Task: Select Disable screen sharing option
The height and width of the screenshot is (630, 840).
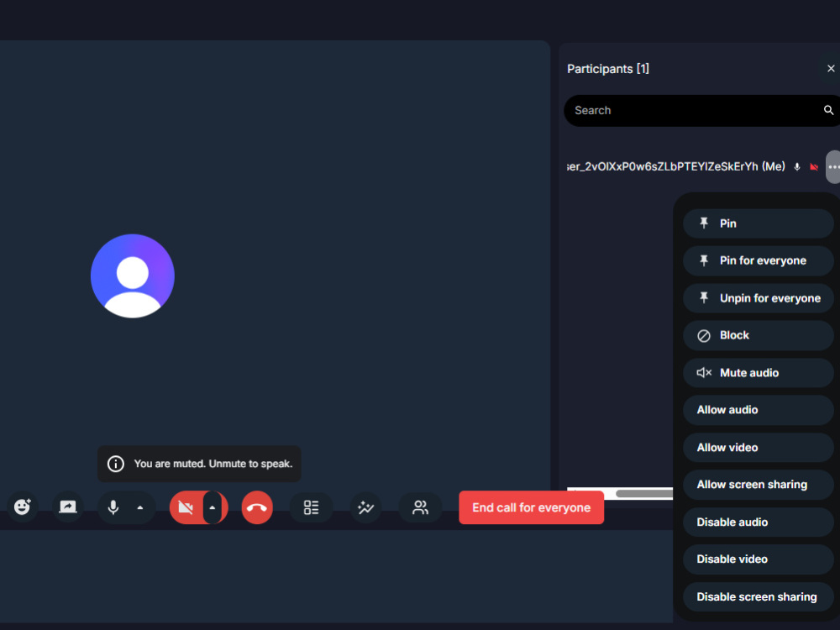Action: (x=758, y=596)
